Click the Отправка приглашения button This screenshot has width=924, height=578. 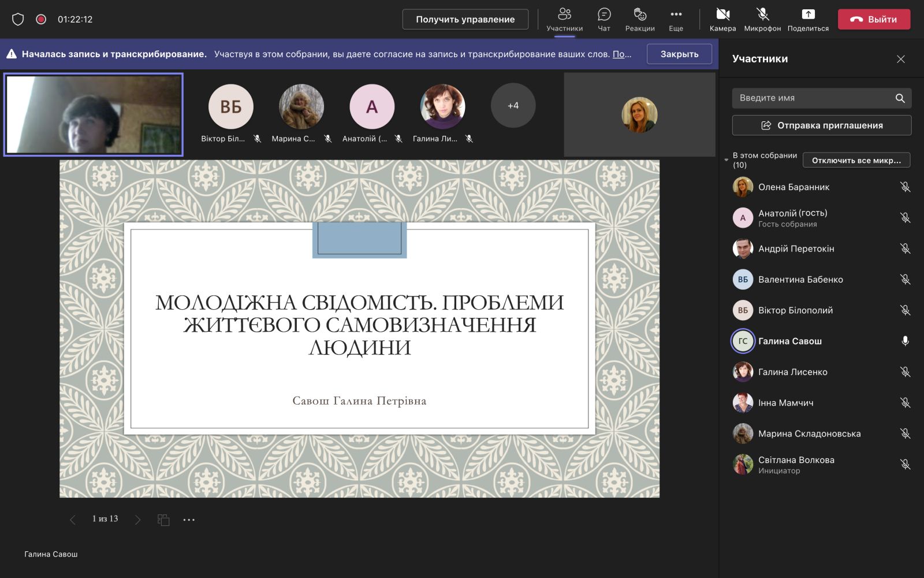(821, 125)
